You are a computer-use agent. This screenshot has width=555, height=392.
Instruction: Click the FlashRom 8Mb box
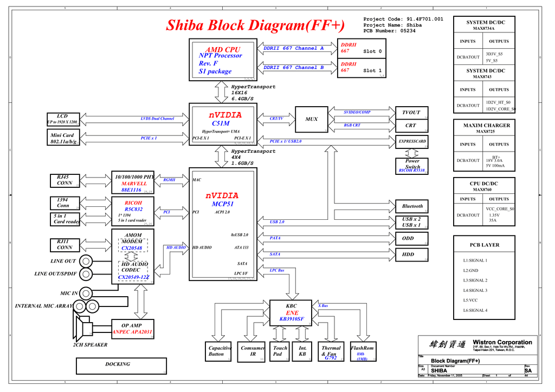point(363,351)
